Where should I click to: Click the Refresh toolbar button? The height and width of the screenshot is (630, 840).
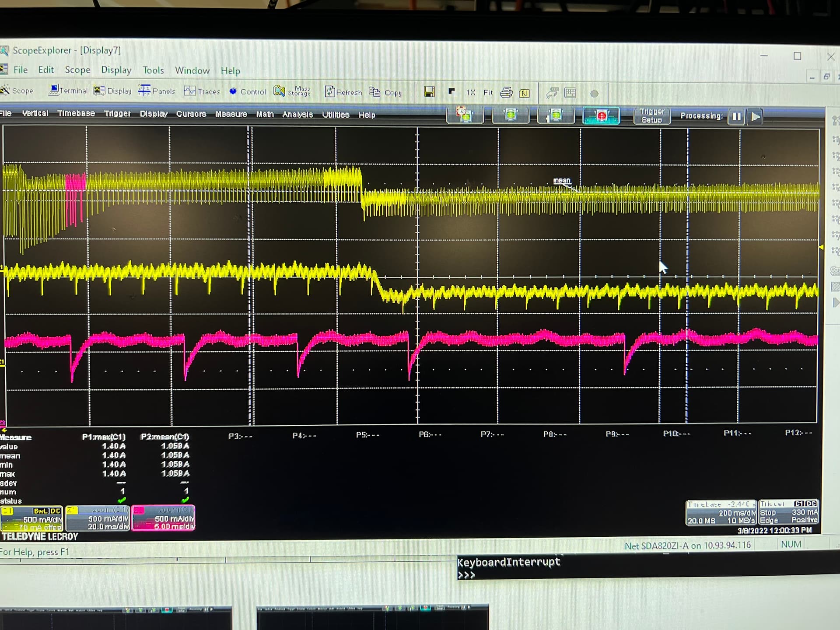(343, 92)
